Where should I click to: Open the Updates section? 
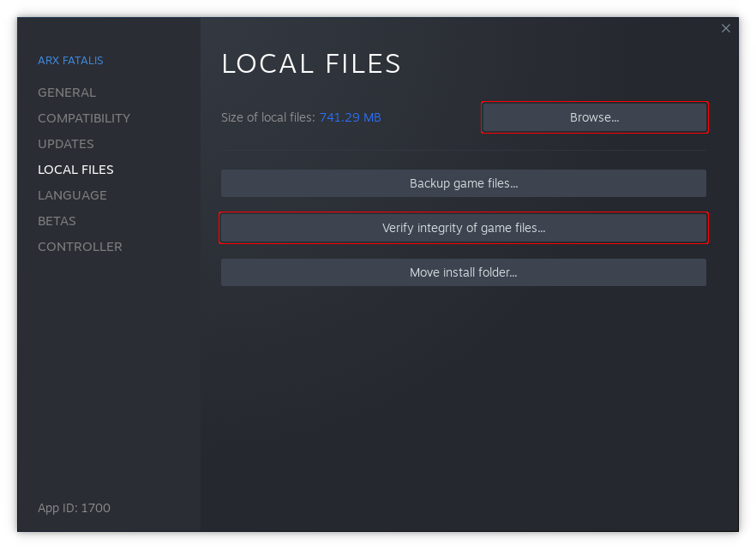66,144
